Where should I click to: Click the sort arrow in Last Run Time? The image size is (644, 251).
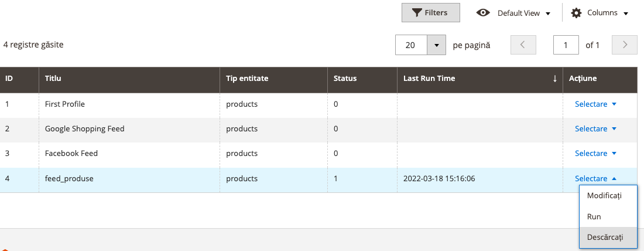(x=555, y=79)
